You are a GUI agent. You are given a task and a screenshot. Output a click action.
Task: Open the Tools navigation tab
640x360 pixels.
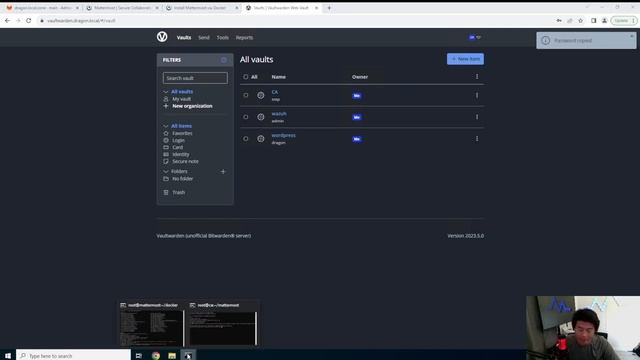222,38
